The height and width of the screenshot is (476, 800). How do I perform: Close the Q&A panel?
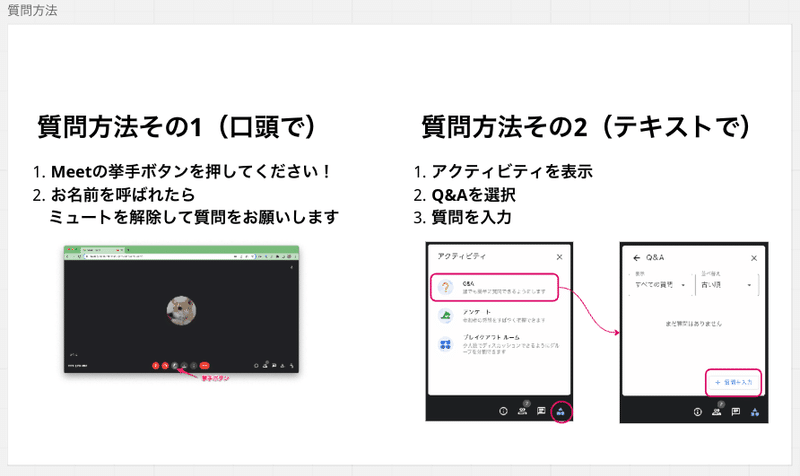[754, 258]
